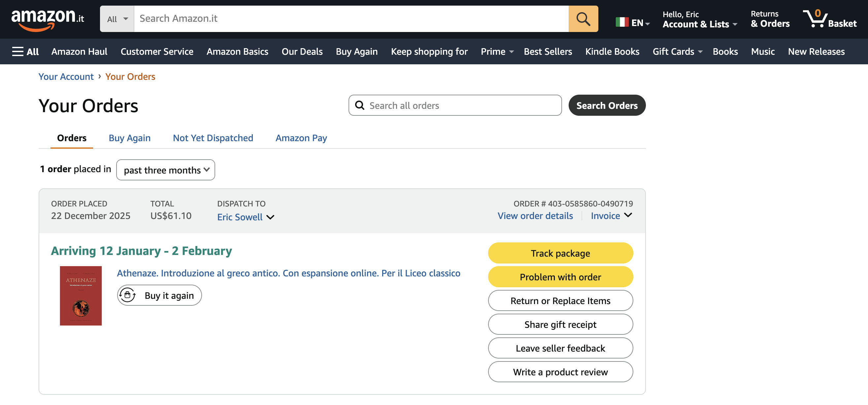Expand the Gift Cards dropdown
The width and height of the screenshot is (868, 405).
tap(677, 51)
